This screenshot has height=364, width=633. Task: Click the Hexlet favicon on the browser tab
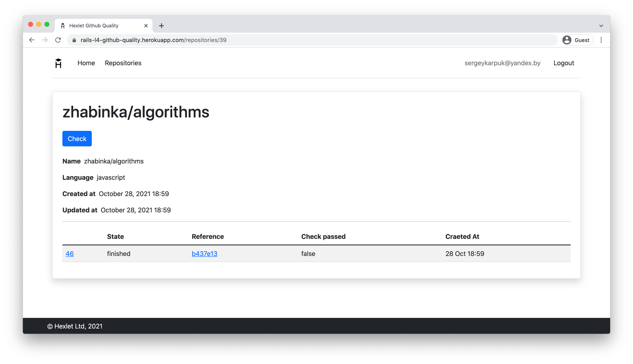[x=63, y=25]
